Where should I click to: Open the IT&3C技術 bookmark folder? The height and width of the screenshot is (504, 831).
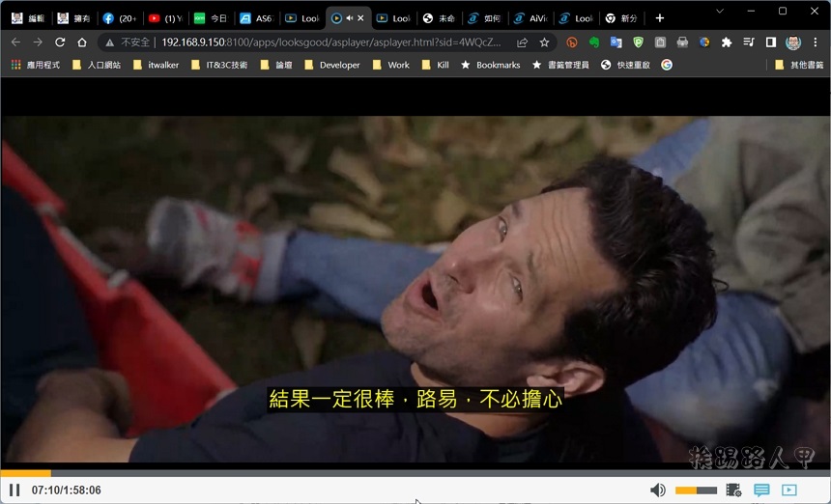(x=219, y=65)
